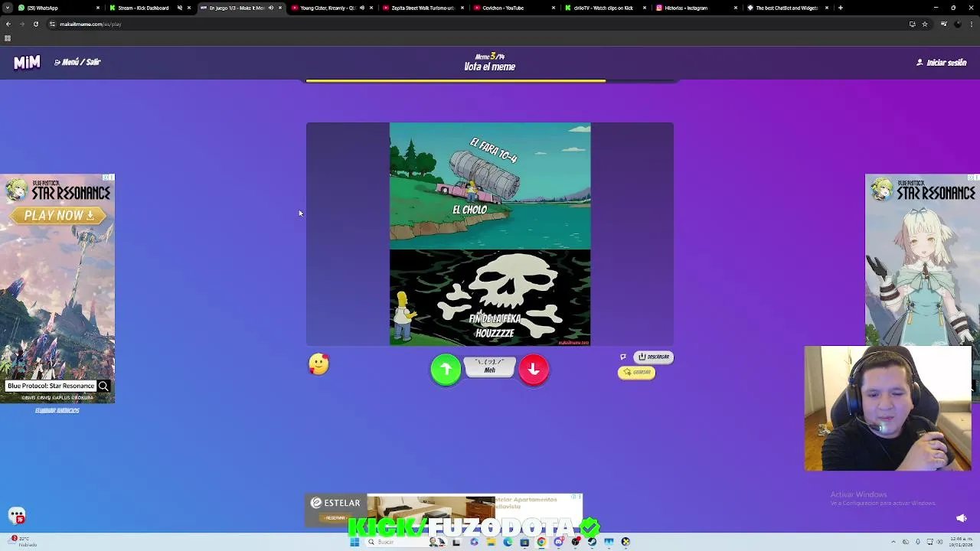The image size is (980, 551).
Task: Open the Windows Start menu
Action: 354,542
